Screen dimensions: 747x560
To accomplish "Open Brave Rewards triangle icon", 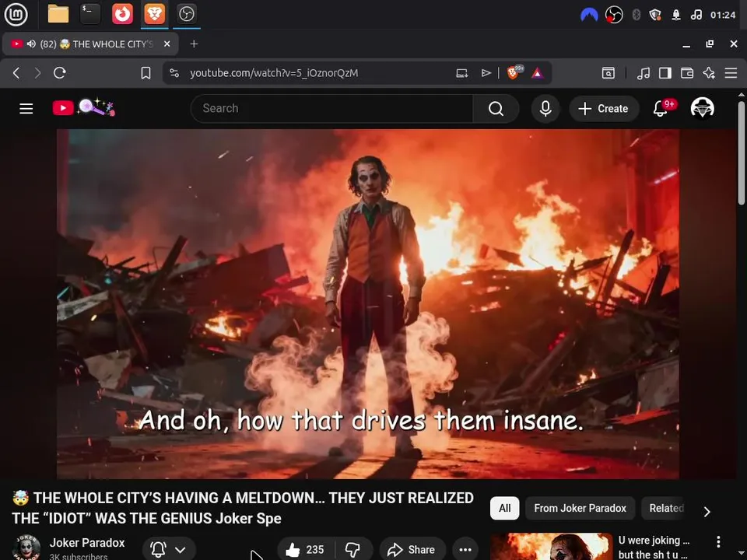I will (x=538, y=73).
